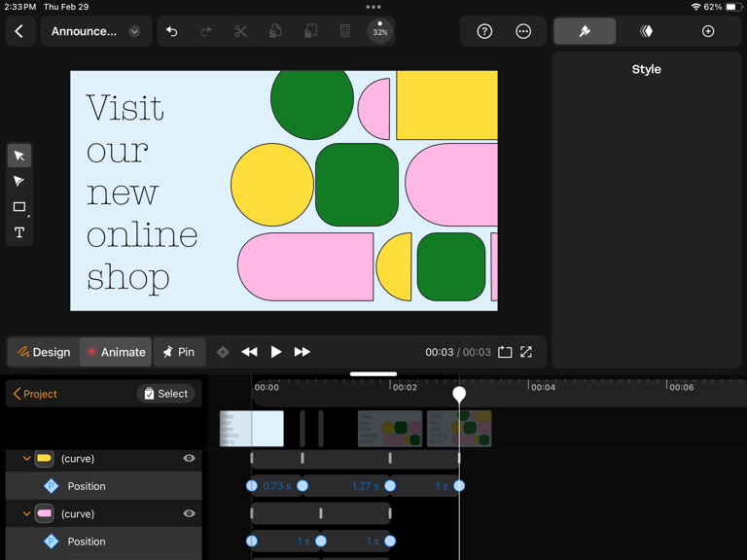Click the scene duration bracket icon
Screen dimensions: 747x560
point(505,352)
